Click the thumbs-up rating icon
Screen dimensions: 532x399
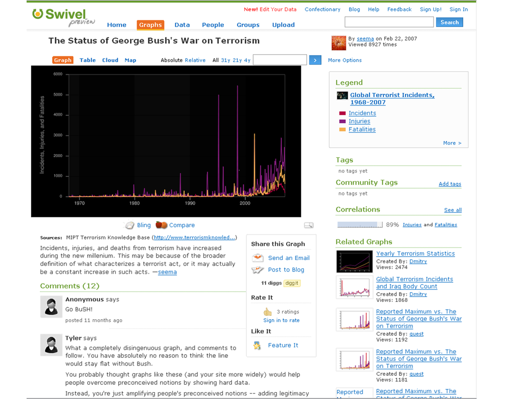pos(267,312)
